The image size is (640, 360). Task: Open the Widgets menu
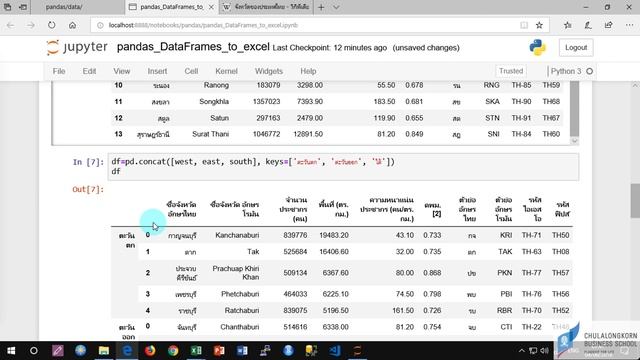269,71
